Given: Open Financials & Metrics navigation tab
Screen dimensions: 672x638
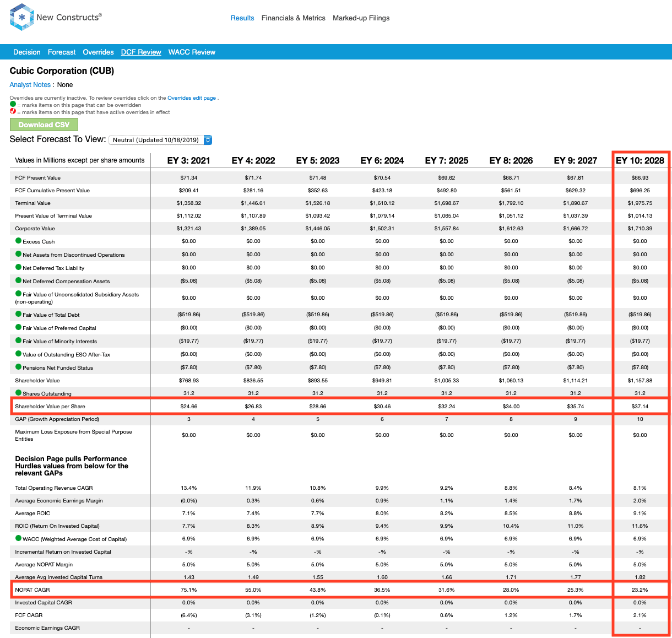Looking at the screenshot, I should 294,18.
